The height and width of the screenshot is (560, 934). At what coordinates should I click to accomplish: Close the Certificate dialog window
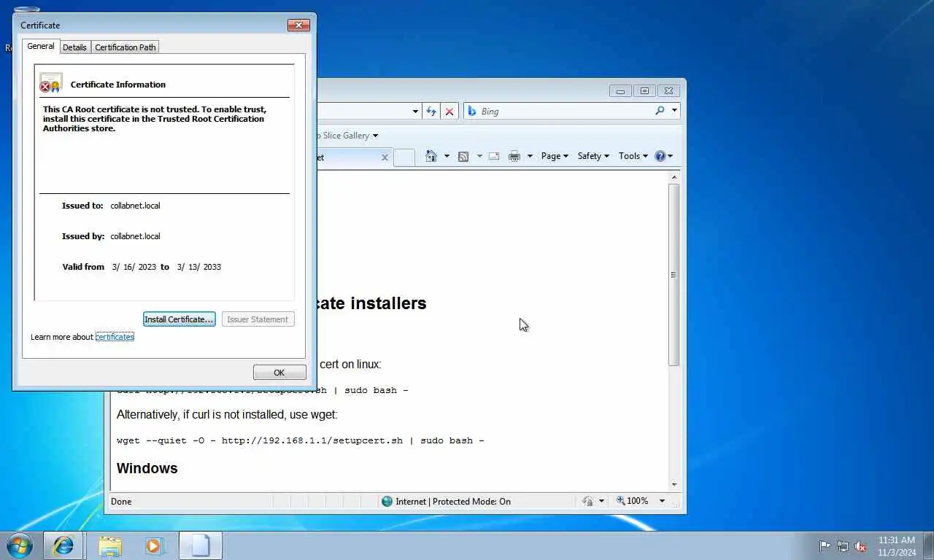298,26
